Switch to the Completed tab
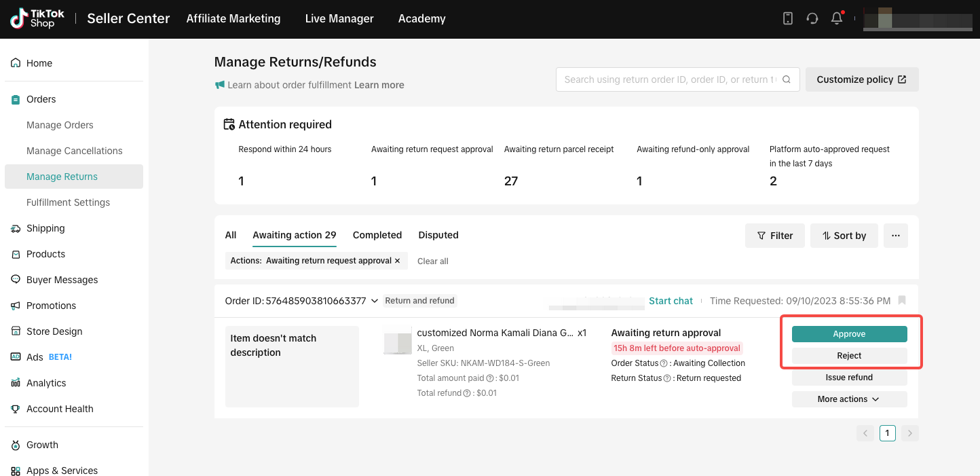Screen dimensions: 980x476 [x=377, y=235]
